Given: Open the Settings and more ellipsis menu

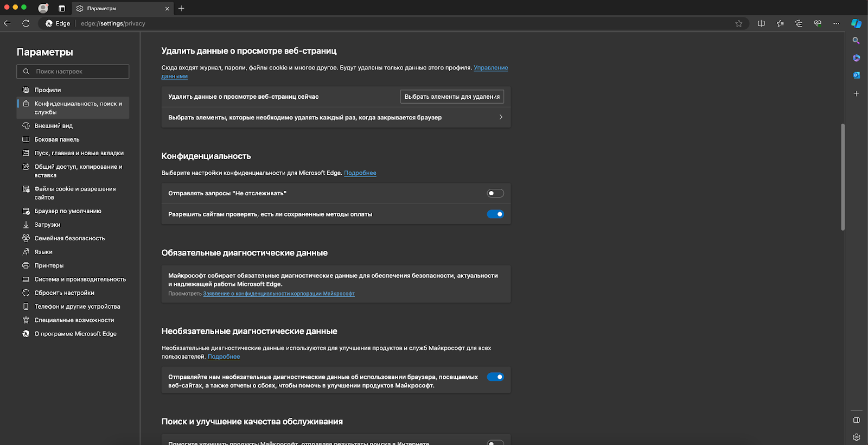Looking at the screenshot, I should point(836,23).
